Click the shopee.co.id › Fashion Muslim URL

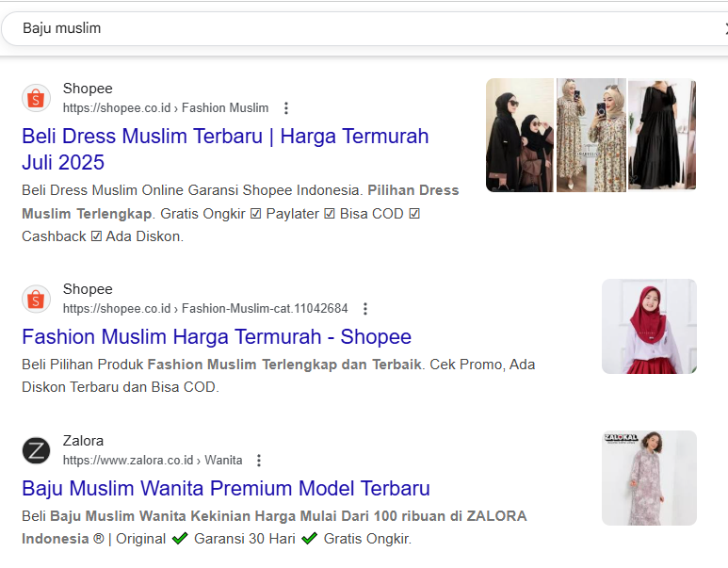166,107
